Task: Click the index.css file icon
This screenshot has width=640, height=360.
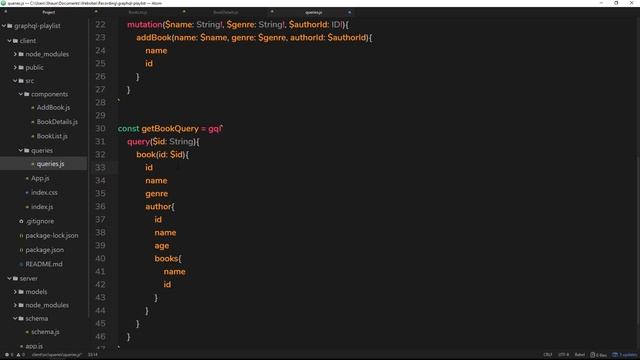Action: click(27, 193)
